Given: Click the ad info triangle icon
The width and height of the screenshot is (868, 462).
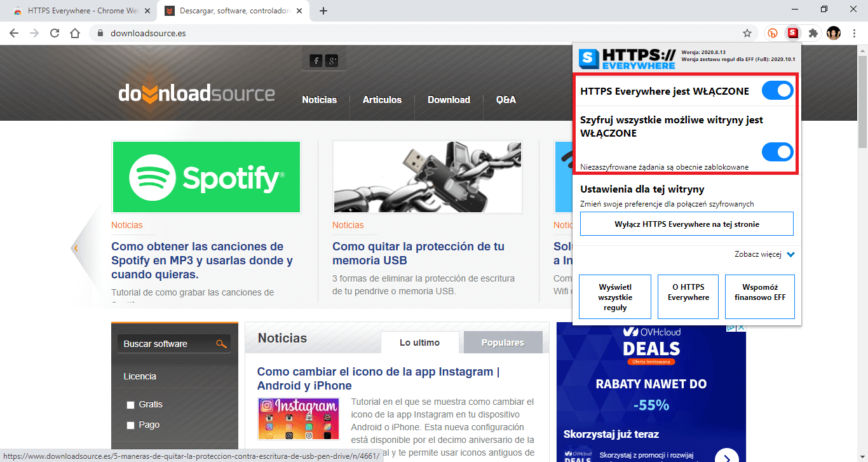Looking at the screenshot, I should tap(731, 327).
